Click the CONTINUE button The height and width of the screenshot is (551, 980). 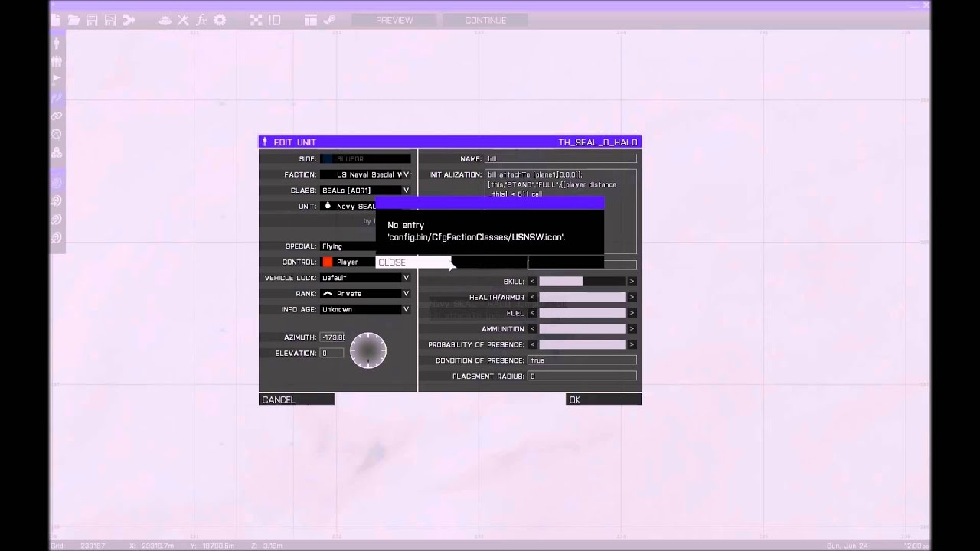(485, 21)
